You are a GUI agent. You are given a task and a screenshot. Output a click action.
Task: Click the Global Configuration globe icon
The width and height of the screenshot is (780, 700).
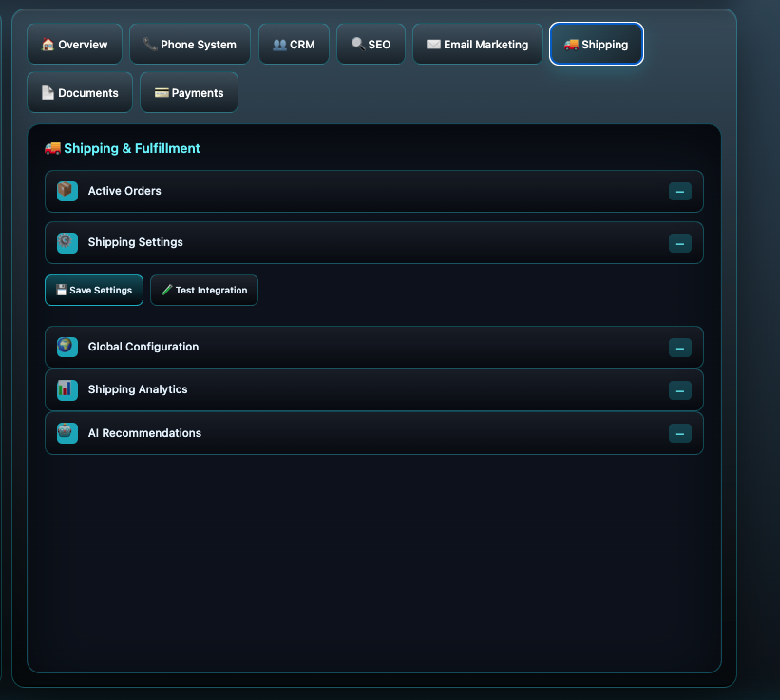click(67, 347)
